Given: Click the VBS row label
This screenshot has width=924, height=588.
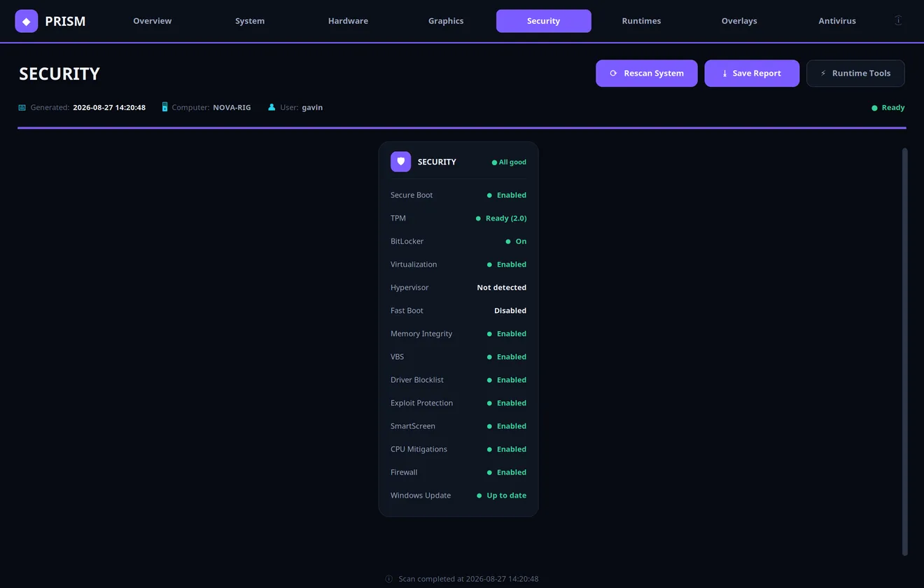Looking at the screenshot, I should 397,357.
